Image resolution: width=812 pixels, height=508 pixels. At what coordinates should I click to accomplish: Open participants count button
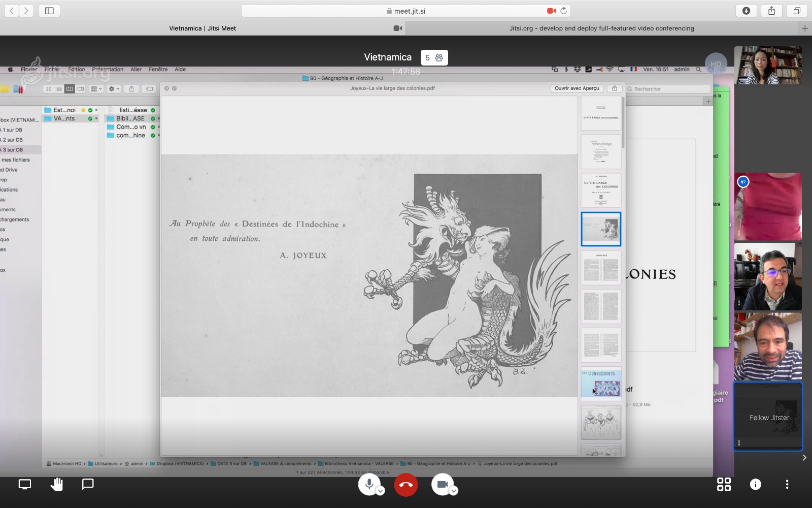(434, 58)
